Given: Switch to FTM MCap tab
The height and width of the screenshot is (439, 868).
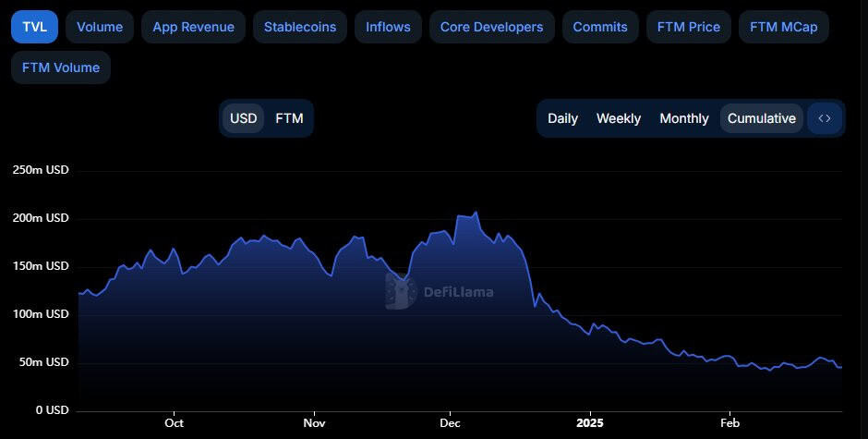Looking at the screenshot, I should pyautogui.click(x=783, y=27).
